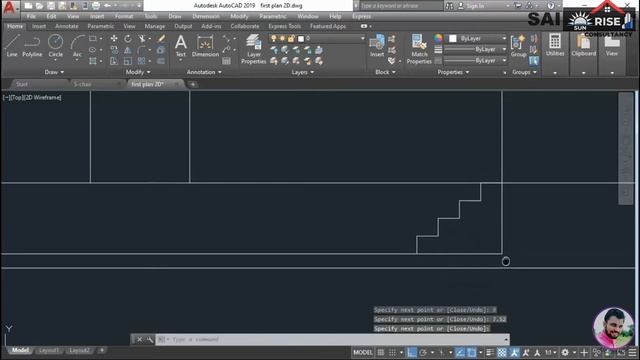The height and width of the screenshot is (360, 640).
Task: Toggle lineweight display in status bar
Action: click(x=490, y=352)
